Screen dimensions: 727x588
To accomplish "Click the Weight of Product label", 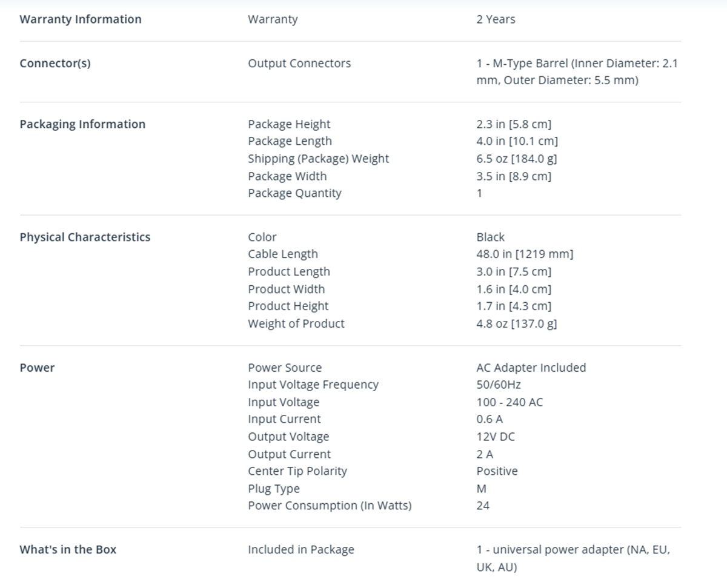I will click(296, 324).
